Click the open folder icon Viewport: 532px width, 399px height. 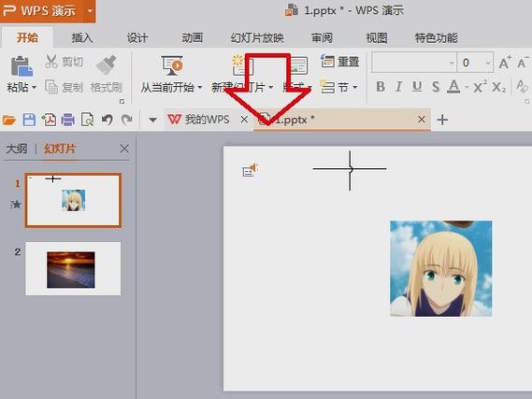click(x=9, y=120)
